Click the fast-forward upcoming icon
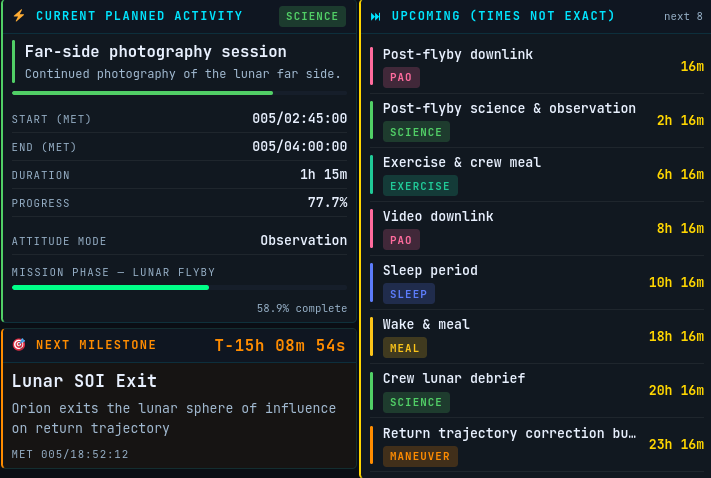The height and width of the screenshot is (478, 711). (x=375, y=16)
